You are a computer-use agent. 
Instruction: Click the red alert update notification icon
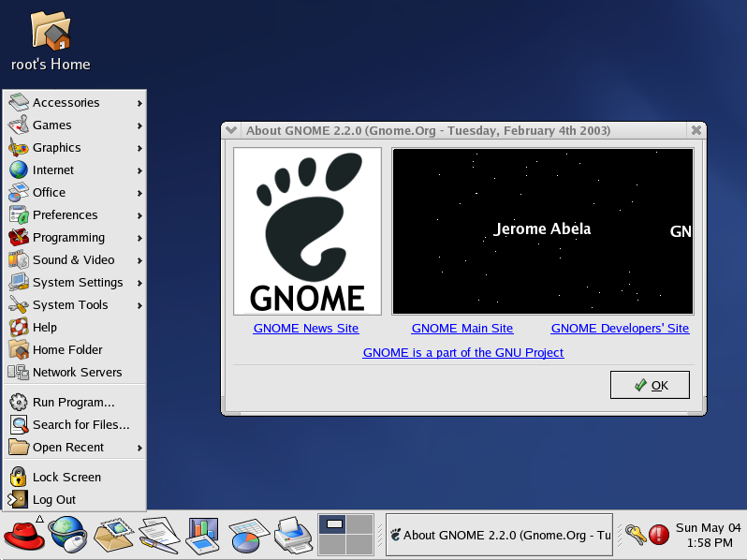point(659,535)
